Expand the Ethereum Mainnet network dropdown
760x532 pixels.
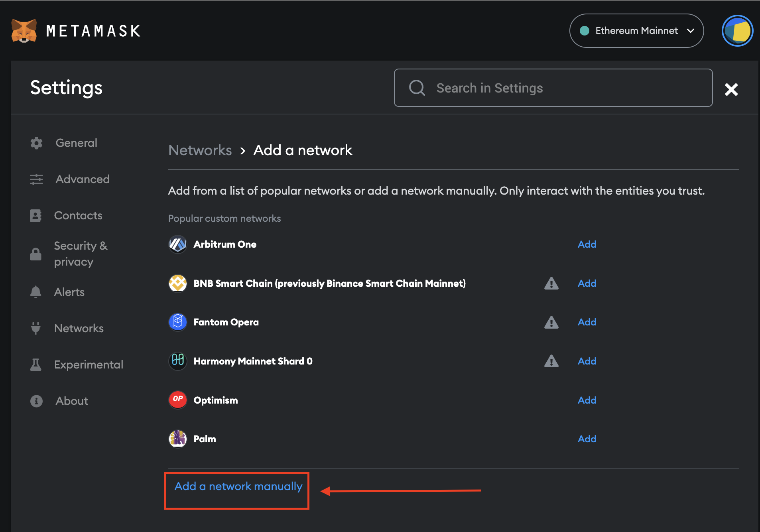(x=636, y=31)
